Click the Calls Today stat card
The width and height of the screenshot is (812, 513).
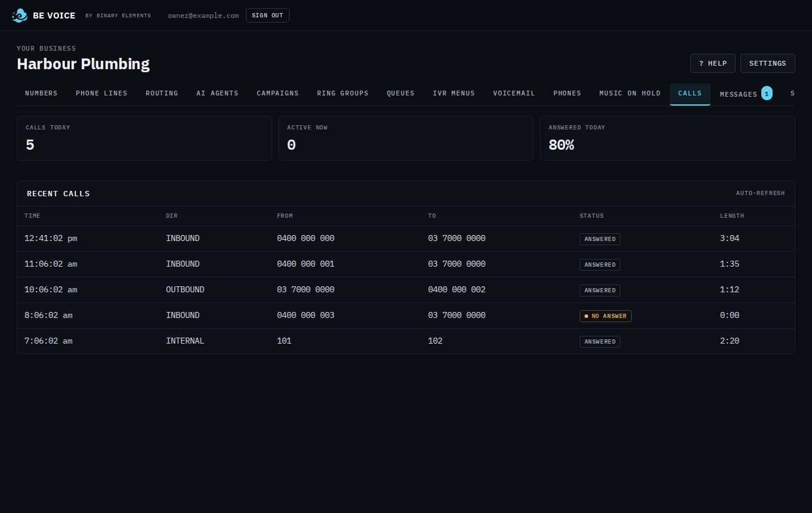point(144,138)
